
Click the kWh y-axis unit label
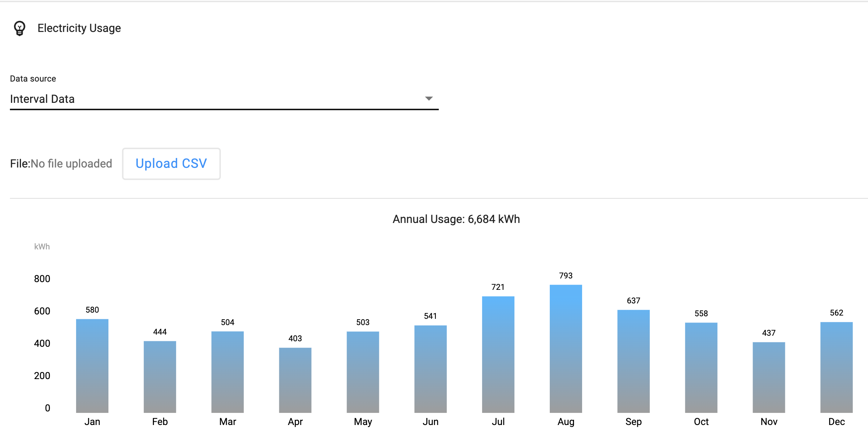(x=42, y=246)
